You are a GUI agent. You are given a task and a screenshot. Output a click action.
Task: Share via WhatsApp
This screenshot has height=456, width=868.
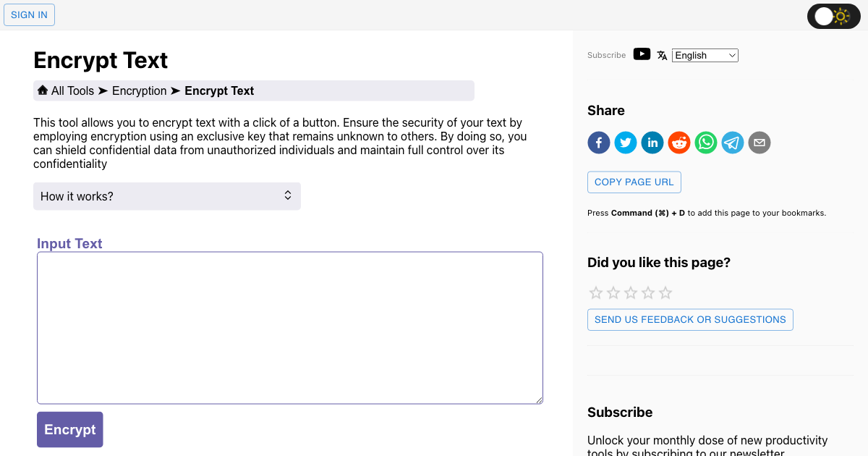click(x=705, y=143)
